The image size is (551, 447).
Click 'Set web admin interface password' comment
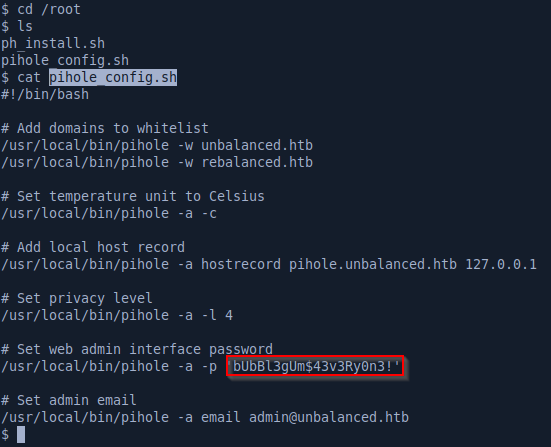(137, 349)
